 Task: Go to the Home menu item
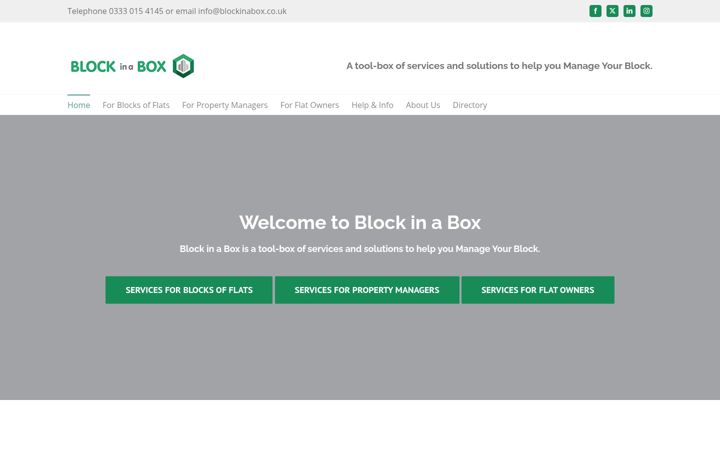pos(79,105)
